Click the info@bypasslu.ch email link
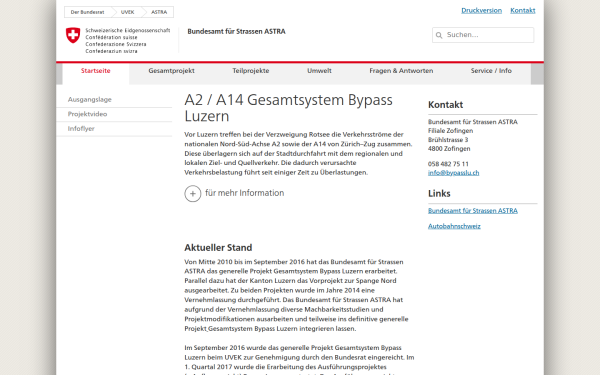This screenshot has height=375, width=600. coord(453,173)
